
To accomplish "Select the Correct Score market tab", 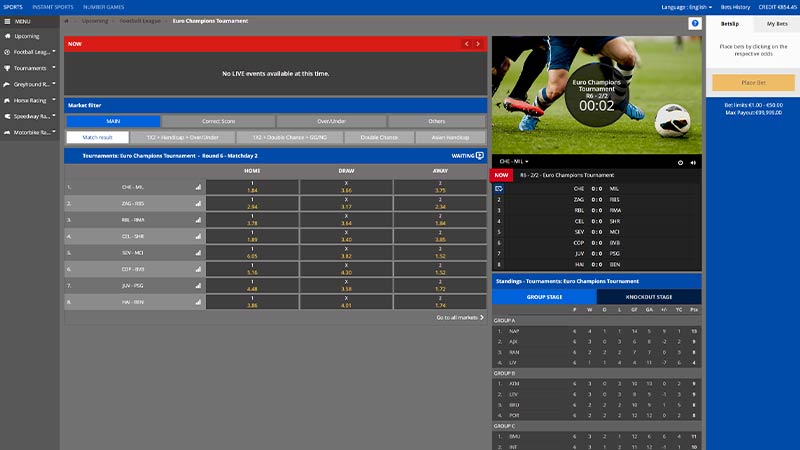I will point(218,121).
